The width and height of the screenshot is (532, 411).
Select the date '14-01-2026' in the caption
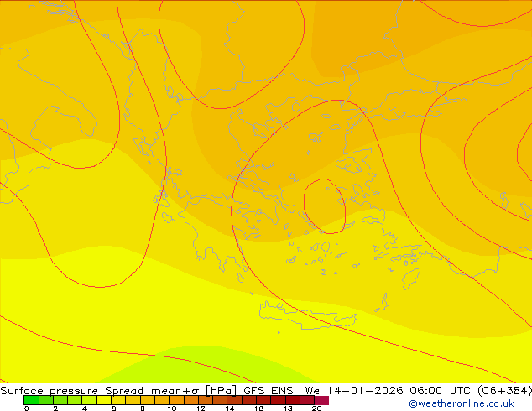[365, 391]
